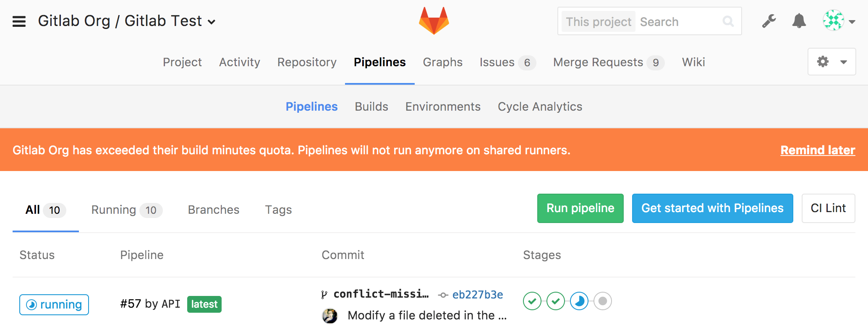Open notifications bell icon
This screenshot has width=868, height=332.
[799, 21]
